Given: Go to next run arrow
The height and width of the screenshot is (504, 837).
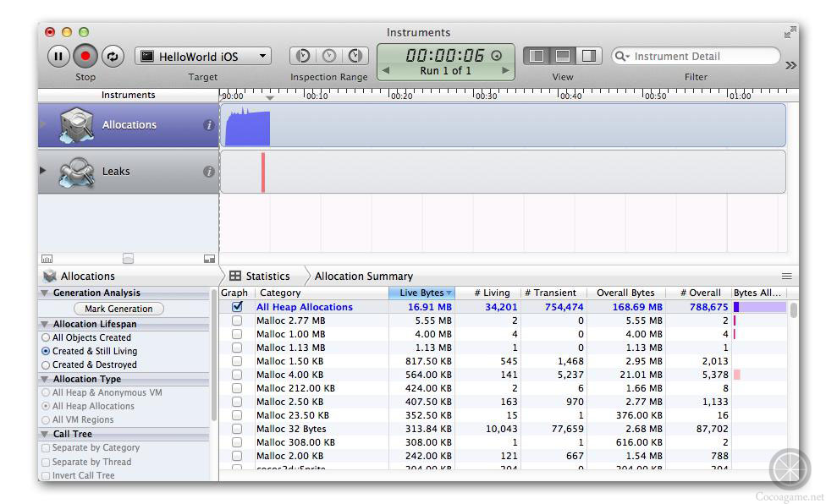Looking at the screenshot, I should (x=505, y=70).
